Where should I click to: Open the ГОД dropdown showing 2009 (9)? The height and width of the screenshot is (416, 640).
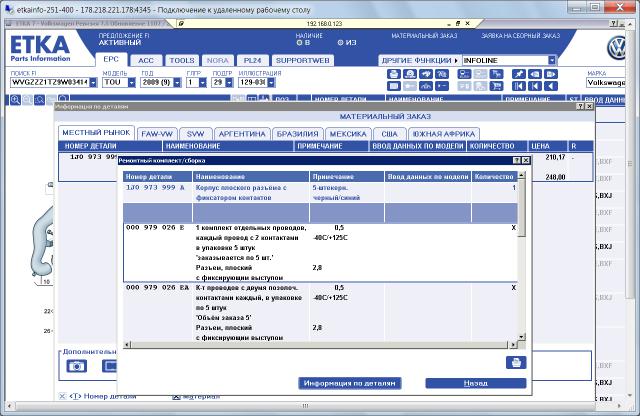click(177, 82)
